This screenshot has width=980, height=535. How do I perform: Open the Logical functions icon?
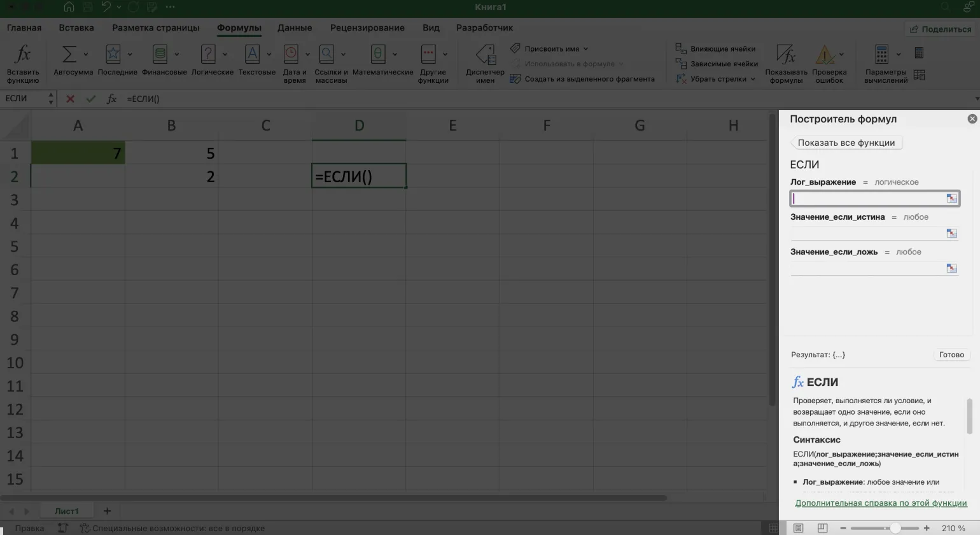(208, 55)
